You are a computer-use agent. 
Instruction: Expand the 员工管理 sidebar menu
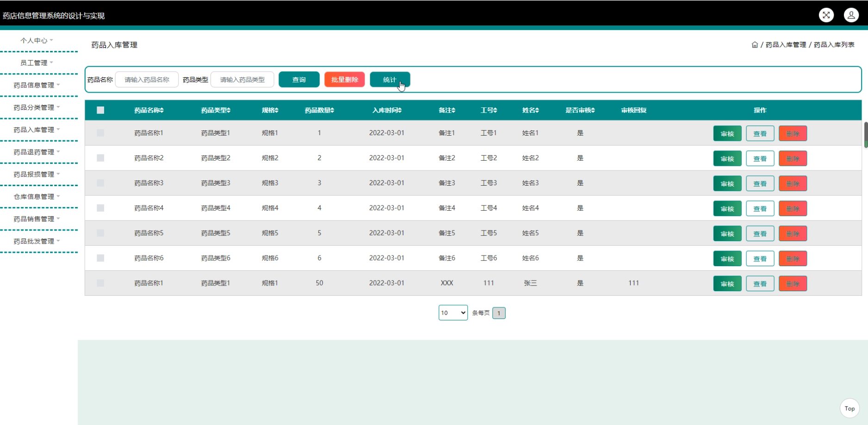[x=37, y=63]
